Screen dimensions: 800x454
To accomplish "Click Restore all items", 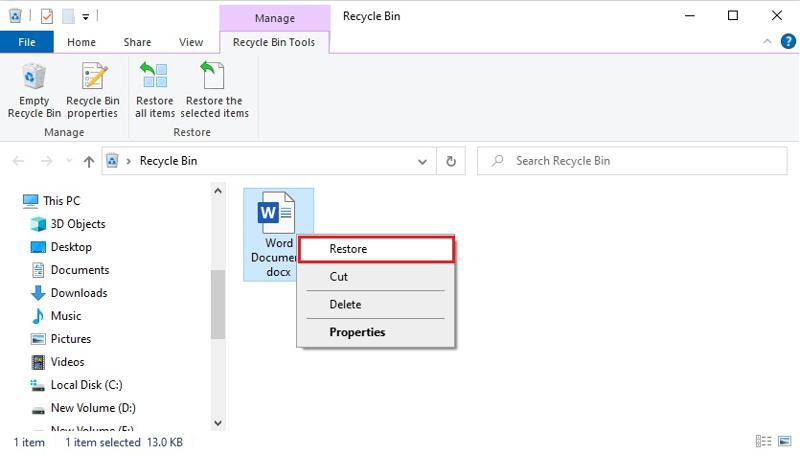I will (x=155, y=91).
